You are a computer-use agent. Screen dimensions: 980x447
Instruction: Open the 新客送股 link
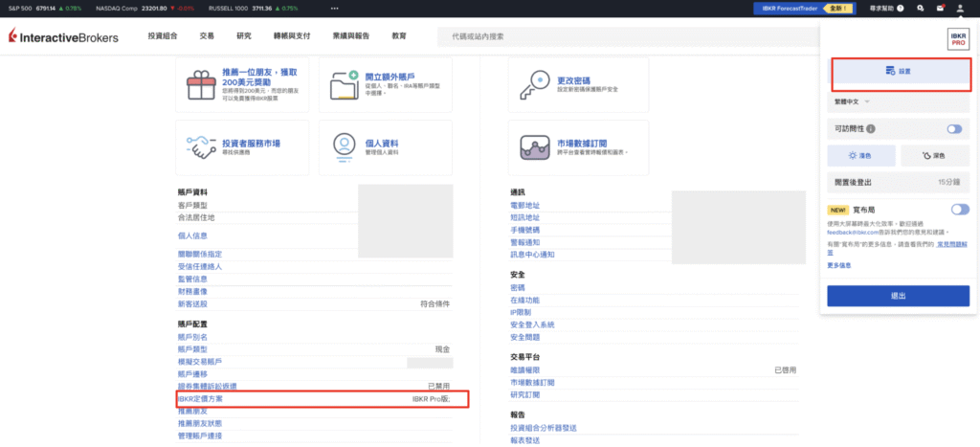click(x=192, y=303)
